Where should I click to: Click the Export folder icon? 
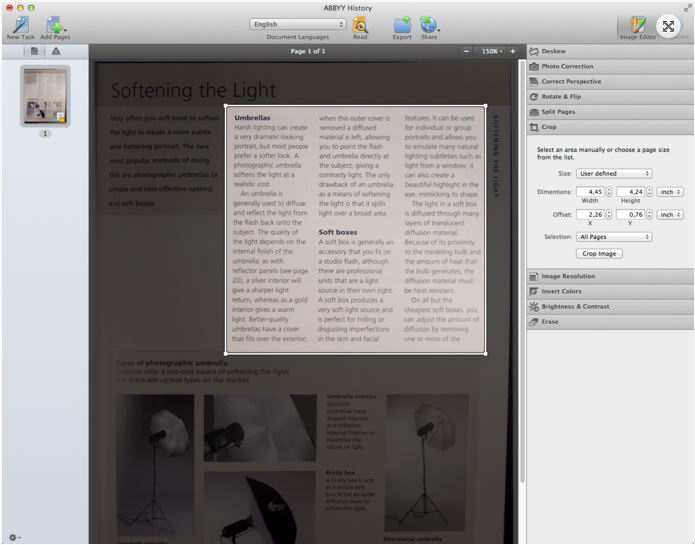click(x=402, y=25)
